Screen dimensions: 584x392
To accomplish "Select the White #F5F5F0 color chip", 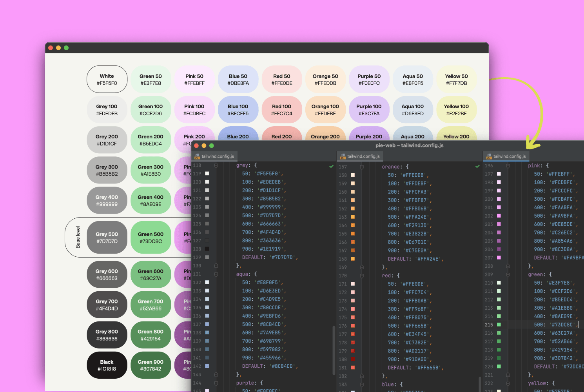I will tap(107, 80).
